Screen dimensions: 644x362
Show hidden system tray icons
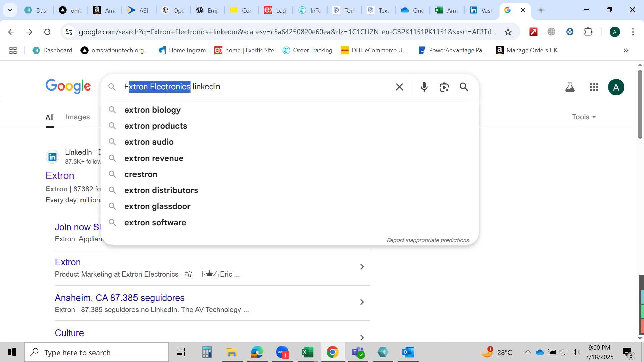[528, 352]
